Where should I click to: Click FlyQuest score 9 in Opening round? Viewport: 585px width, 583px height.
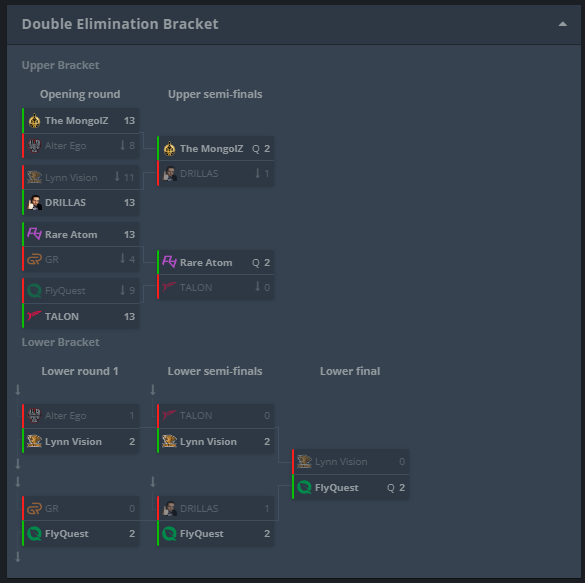pos(132,291)
